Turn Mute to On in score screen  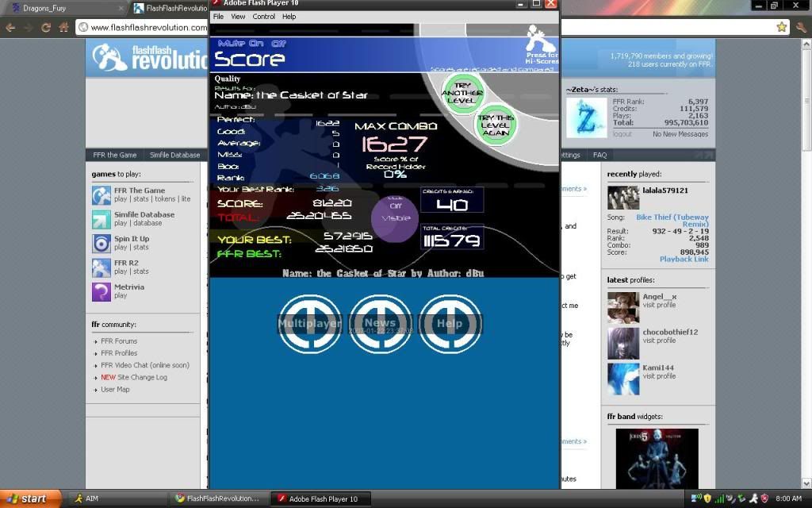tap(257, 44)
